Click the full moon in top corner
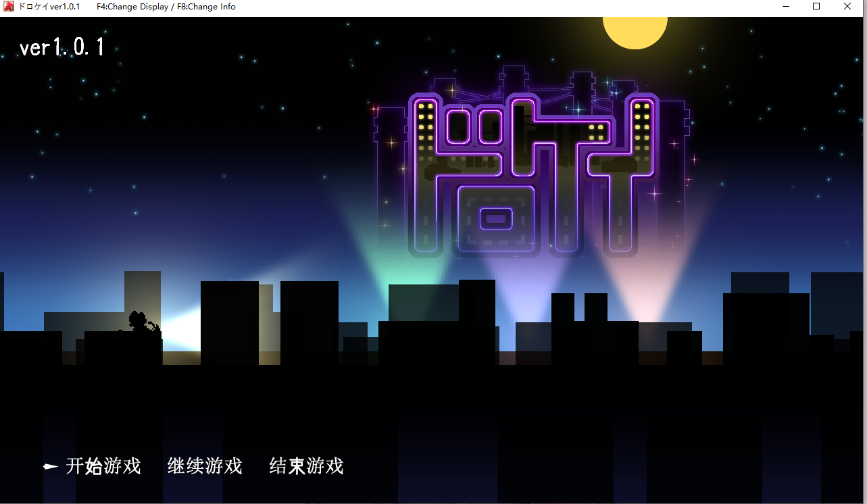 635,28
